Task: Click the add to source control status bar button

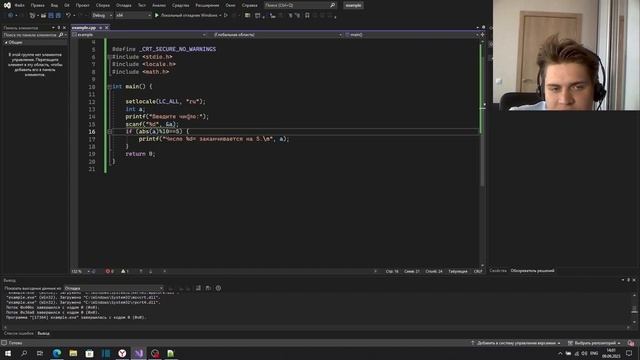Action: click(516, 343)
